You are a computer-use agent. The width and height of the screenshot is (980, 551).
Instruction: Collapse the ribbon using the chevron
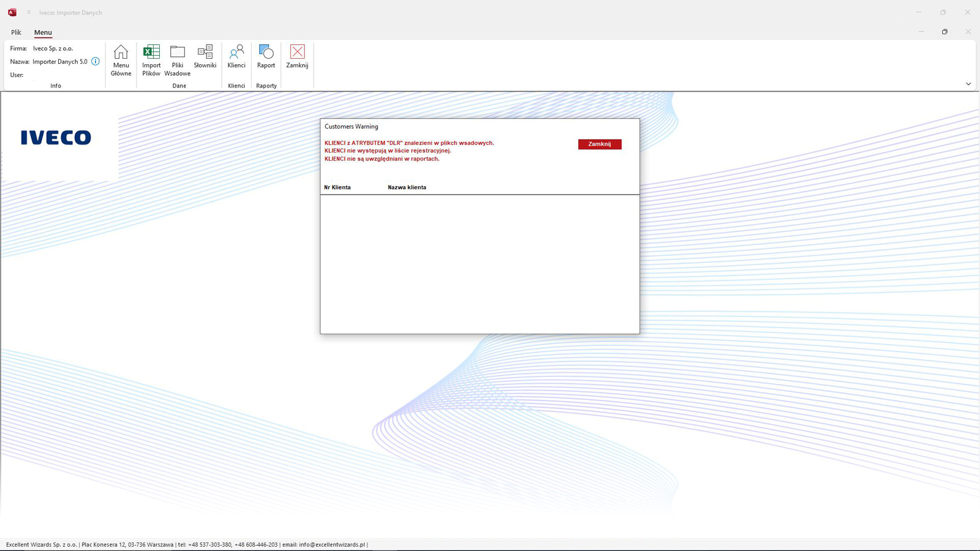point(968,84)
